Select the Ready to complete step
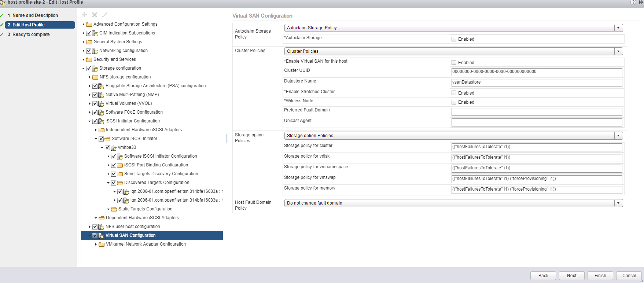The height and width of the screenshot is (283, 644). 31,34
